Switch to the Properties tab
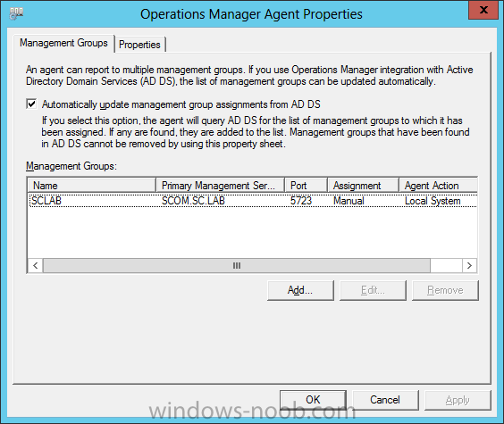This screenshot has height=424, width=504. click(139, 45)
